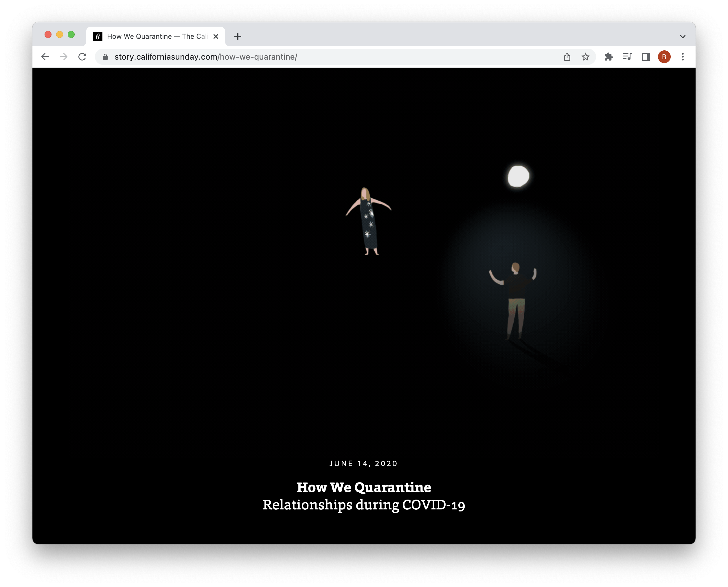Expand the tab search chevron
Viewport: 728px width, 587px height.
[682, 36]
